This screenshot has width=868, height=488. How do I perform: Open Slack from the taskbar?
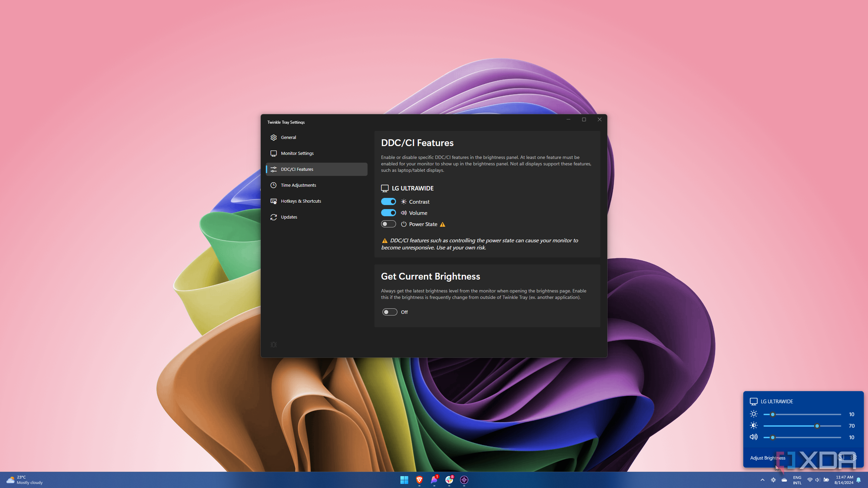(449, 480)
